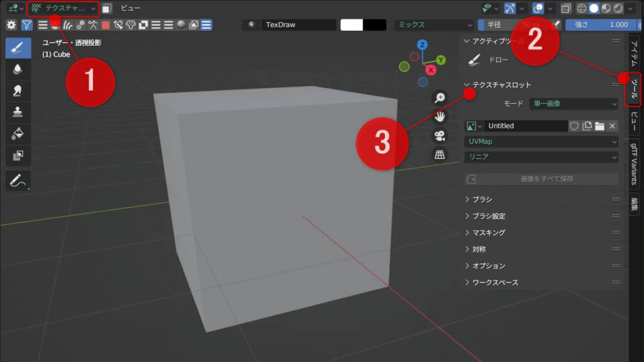
Task: Click the X axis on the navigation gizmo
Action: click(431, 70)
